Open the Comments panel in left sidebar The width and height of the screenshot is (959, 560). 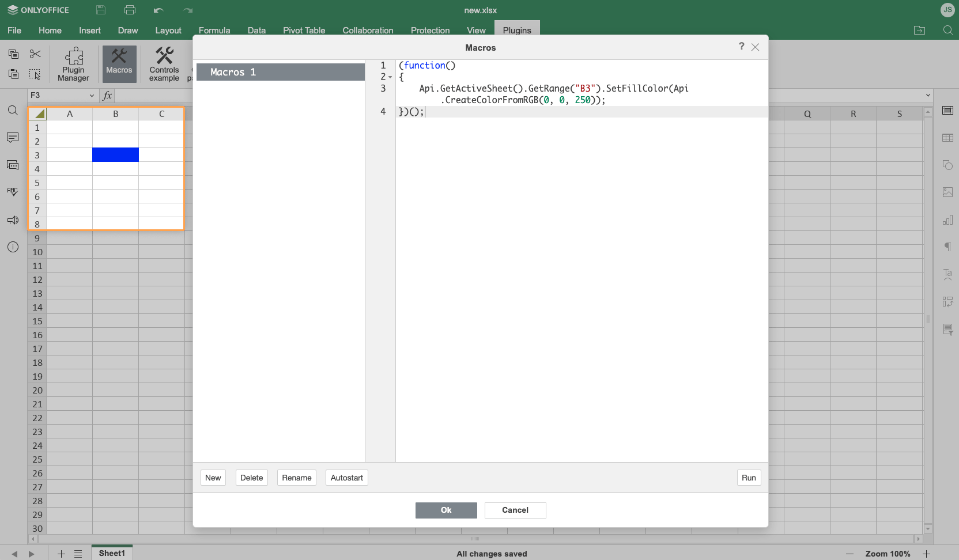(x=13, y=138)
